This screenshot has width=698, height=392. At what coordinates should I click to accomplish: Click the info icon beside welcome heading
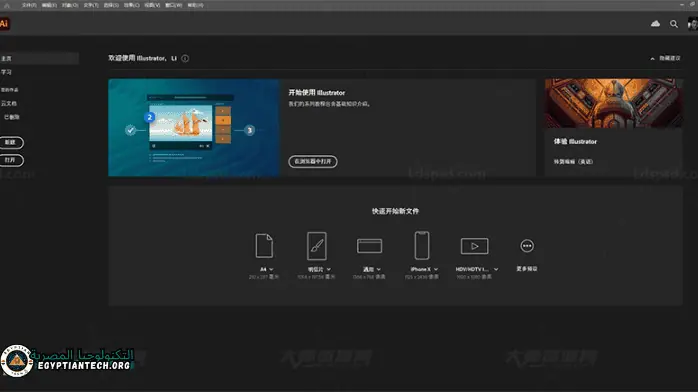[185, 58]
